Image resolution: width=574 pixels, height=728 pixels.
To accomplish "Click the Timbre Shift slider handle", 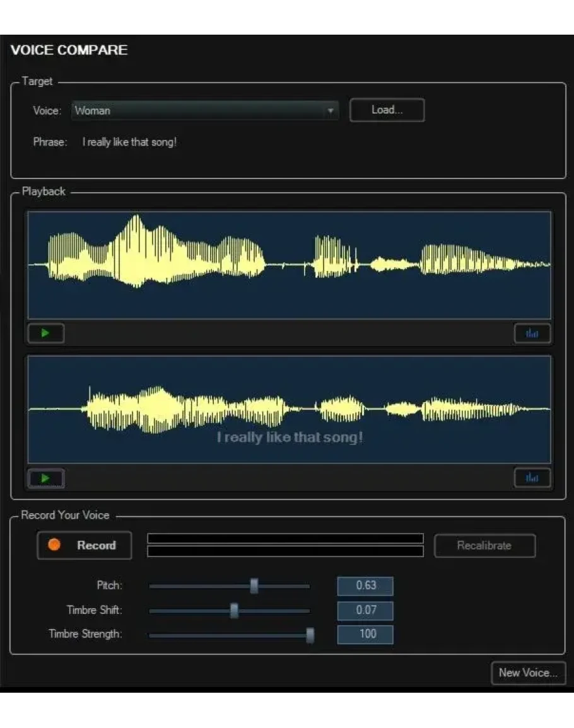I will 234,610.
